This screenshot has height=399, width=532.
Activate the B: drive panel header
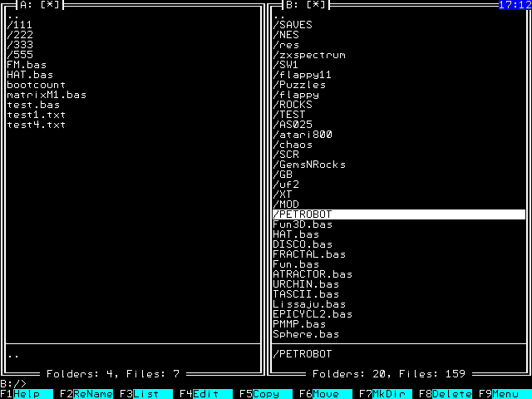click(299, 5)
